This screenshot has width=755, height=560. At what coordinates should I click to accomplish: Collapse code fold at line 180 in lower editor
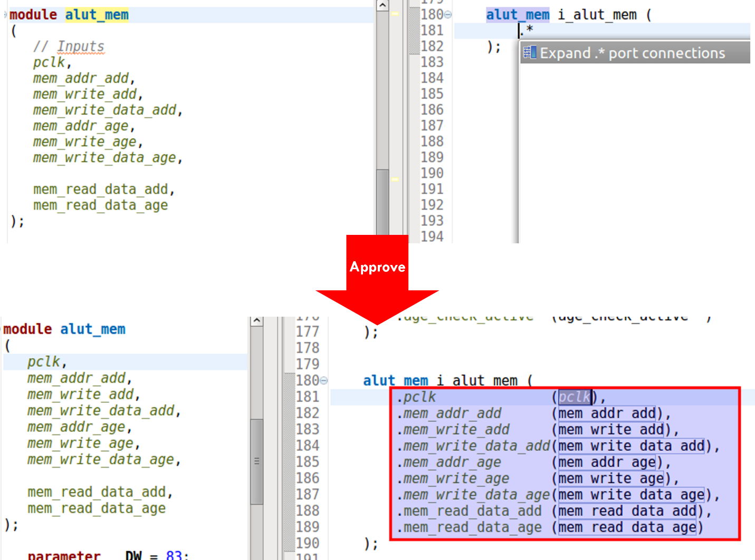(x=323, y=381)
